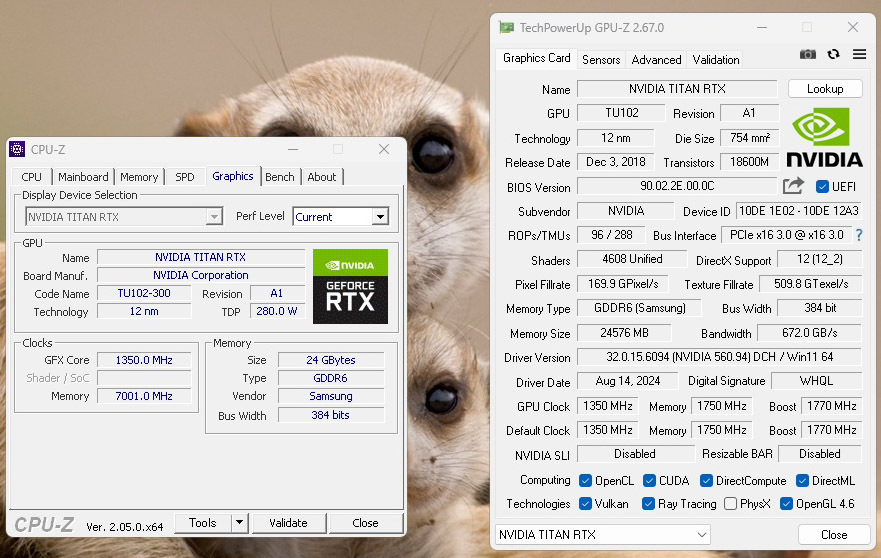Viewport: 881px width, 558px height.
Task: Take a GPU-Z screenshot with the camera icon
Action: (x=807, y=55)
